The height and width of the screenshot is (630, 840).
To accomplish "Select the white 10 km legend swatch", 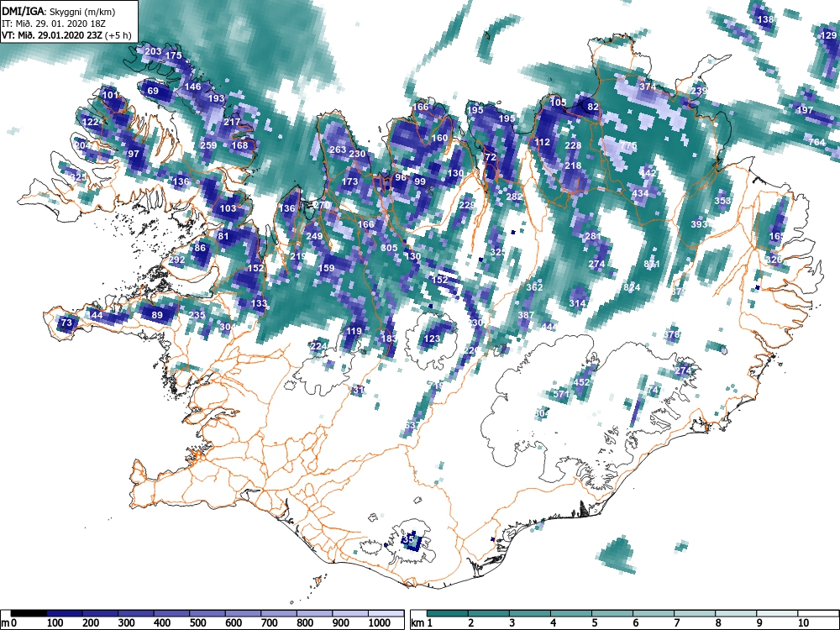I will point(818,613).
